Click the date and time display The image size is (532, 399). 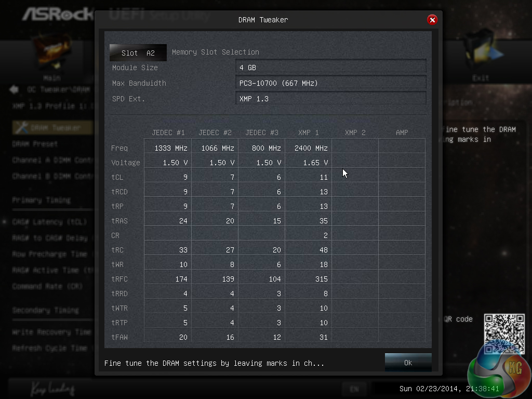pyautogui.click(x=449, y=389)
